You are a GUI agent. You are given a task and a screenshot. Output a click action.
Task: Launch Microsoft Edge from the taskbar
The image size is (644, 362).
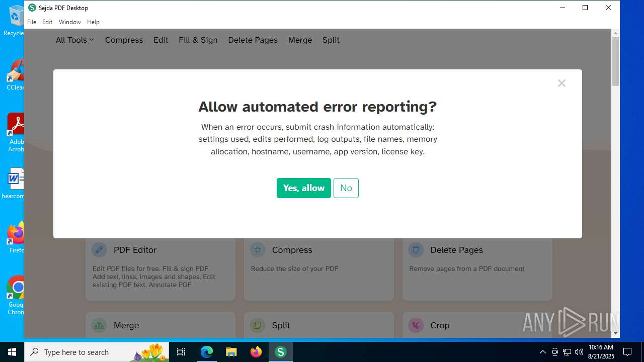207,352
